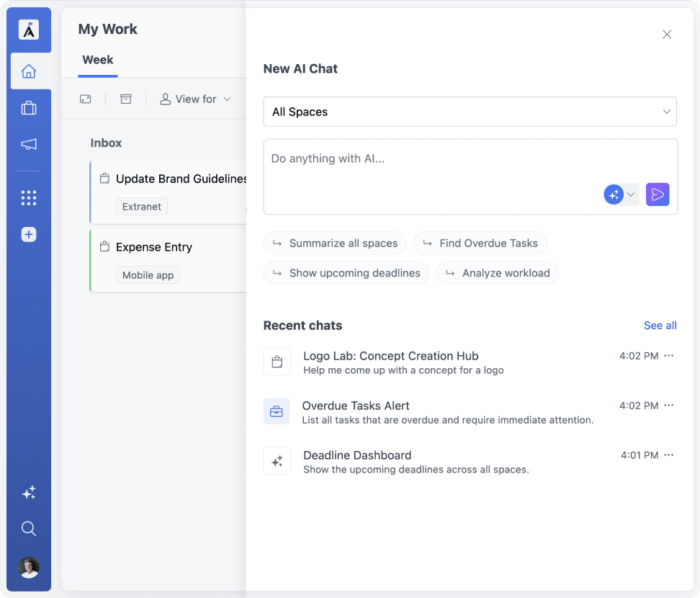Click the expand view icon in toolbar
Viewport: 700px width, 598px height.
click(85, 99)
